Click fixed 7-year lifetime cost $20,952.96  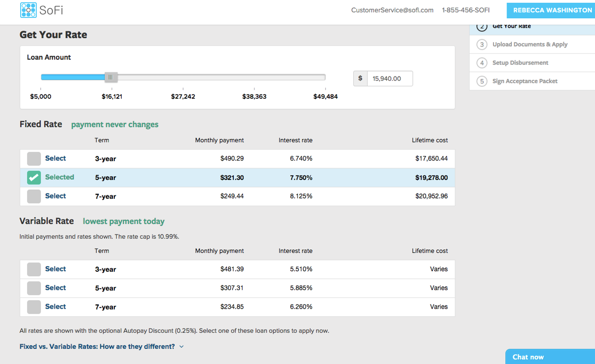point(432,196)
